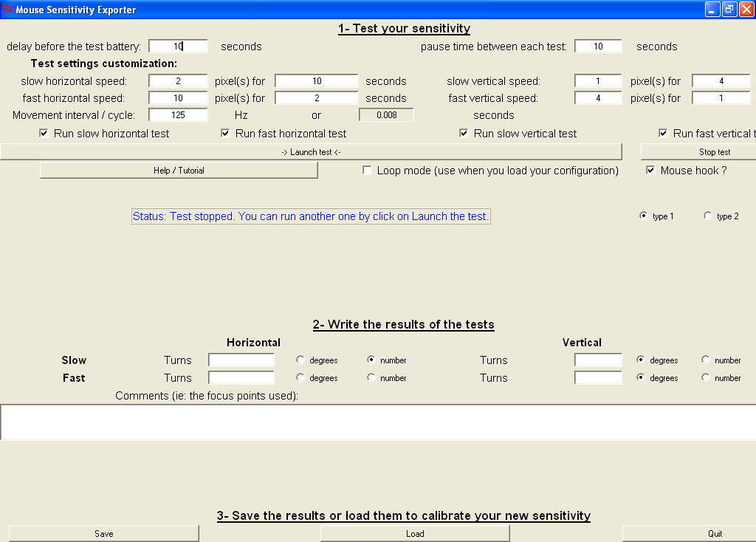This screenshot has height=542, width=756.
Task: Open the Help / Tutorial window
Action: [179, 171]
